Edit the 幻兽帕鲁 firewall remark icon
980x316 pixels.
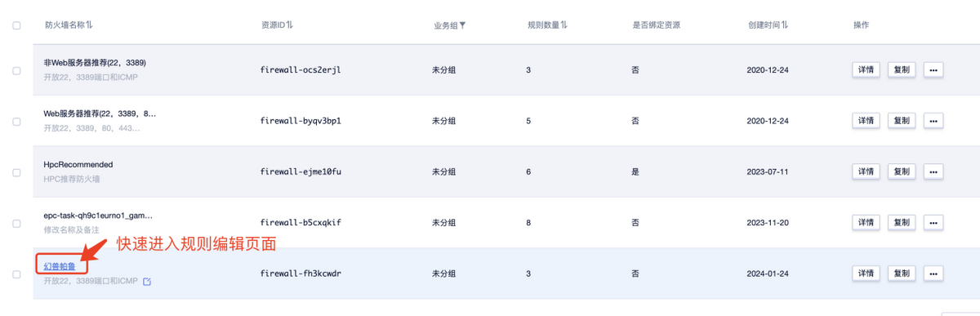point(147,282)
